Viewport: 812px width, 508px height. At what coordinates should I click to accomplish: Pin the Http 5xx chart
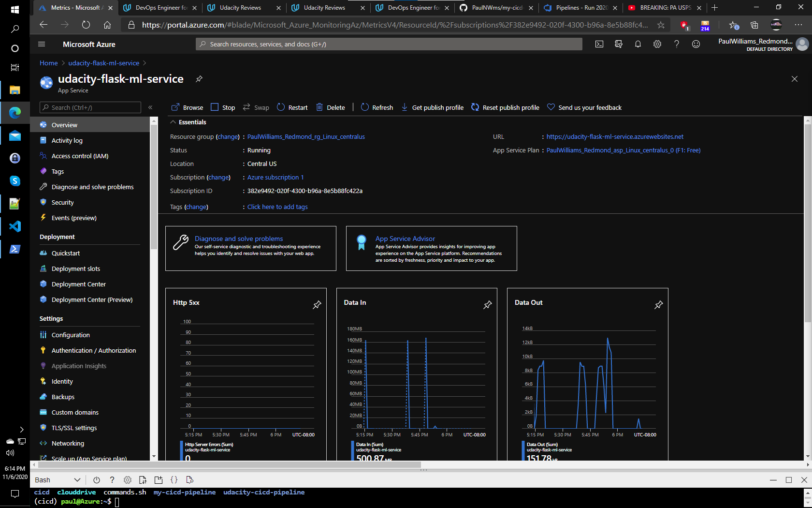317,305
